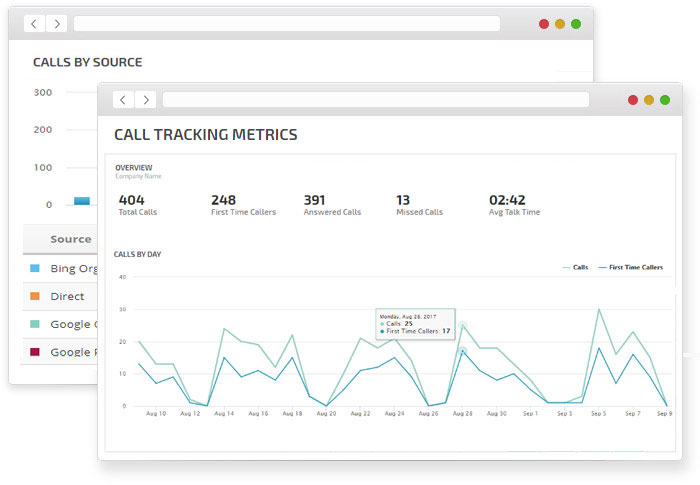Click back arrow in the front browser window
The image size is (700, 485).
(x=124, y=100)
